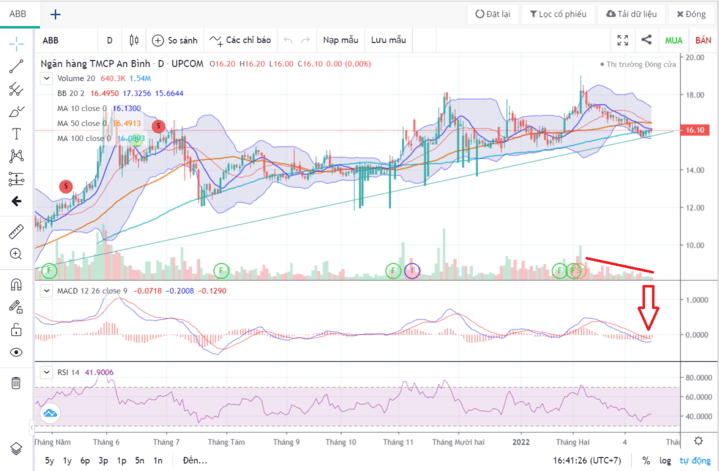
Task: Select the crosshair cursor tool
Action: 17,44
